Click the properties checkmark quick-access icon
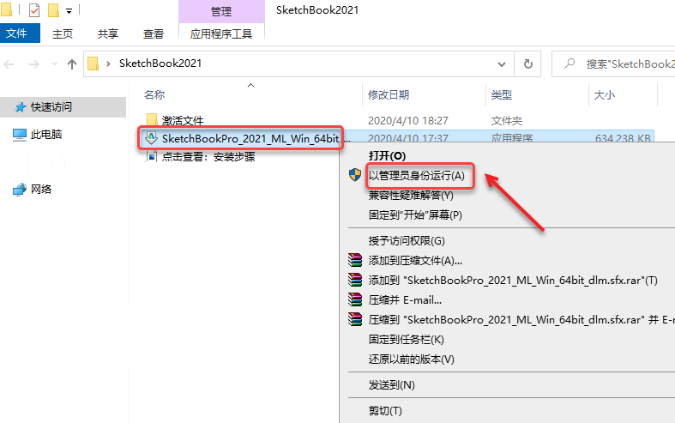This screenshot has height=423, width=675. (x=34, y=10)
